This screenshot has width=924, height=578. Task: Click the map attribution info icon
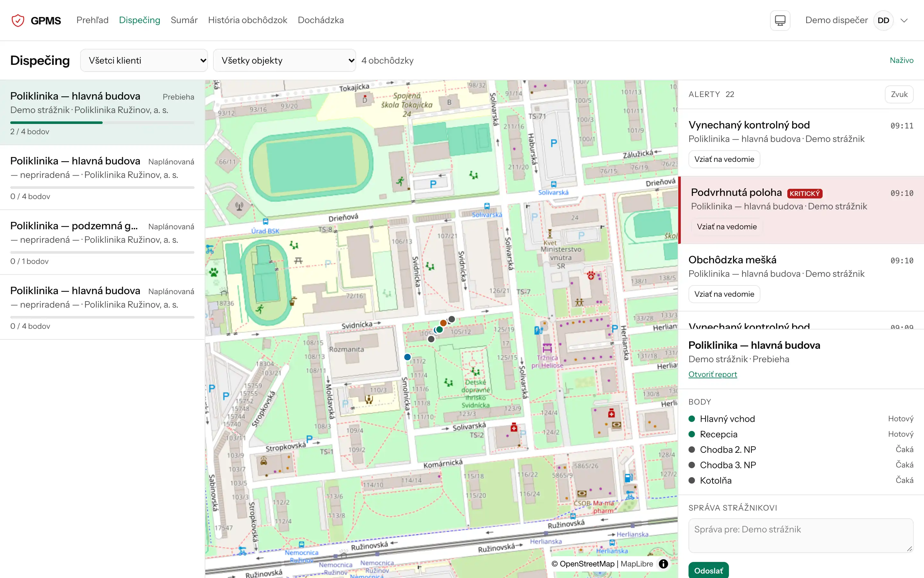(x=663, y=564)
